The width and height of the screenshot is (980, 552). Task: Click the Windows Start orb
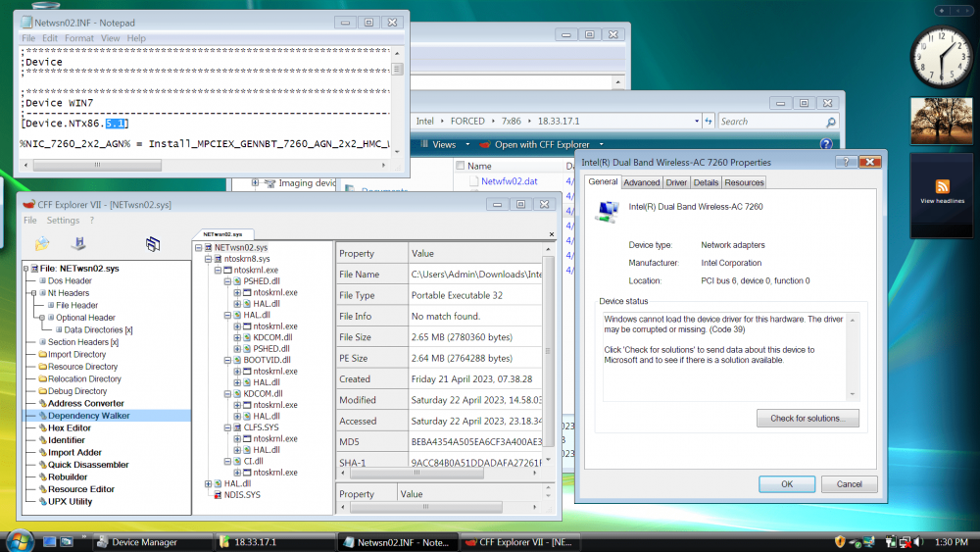coord(19,540)
